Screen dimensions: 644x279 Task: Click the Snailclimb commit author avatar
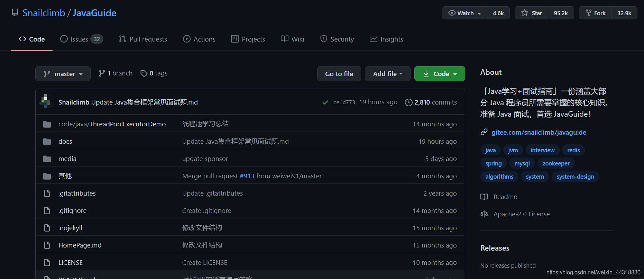point(45,101)
